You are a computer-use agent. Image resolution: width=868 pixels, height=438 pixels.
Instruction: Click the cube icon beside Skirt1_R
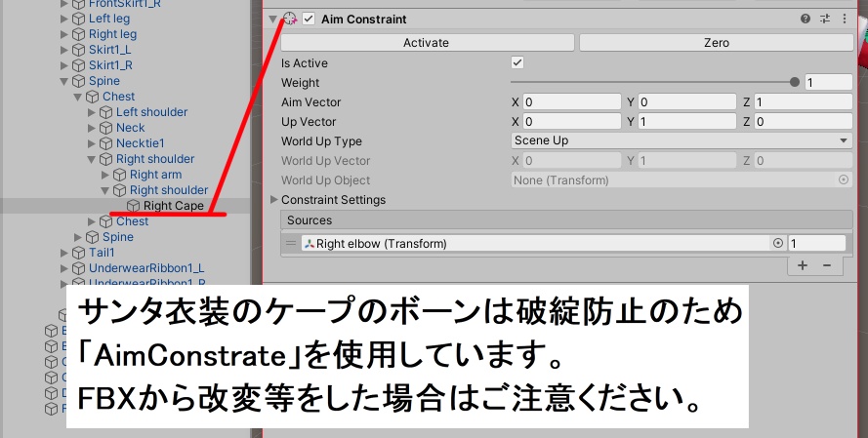(x=79, y=65)
